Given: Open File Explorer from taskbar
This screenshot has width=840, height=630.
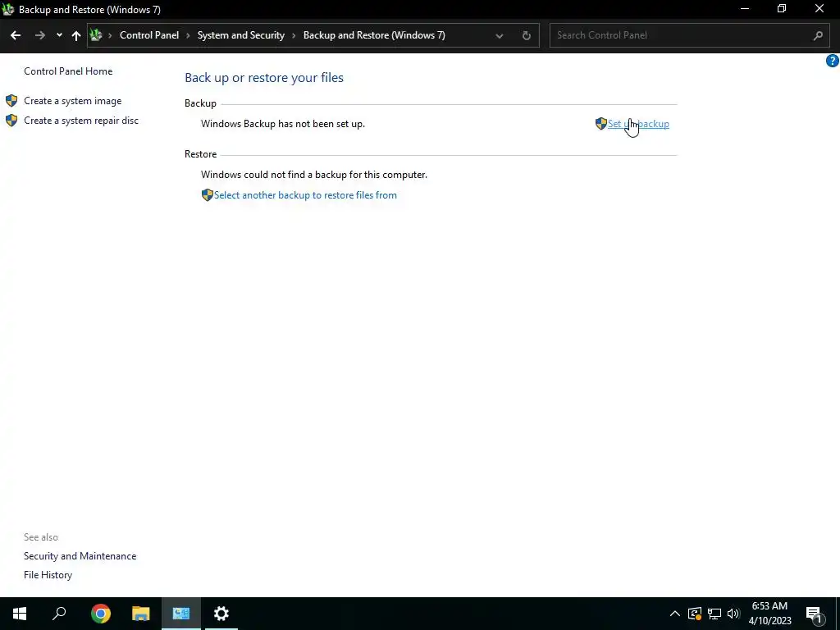Looking at the screenshot, I should pos(141,614).
